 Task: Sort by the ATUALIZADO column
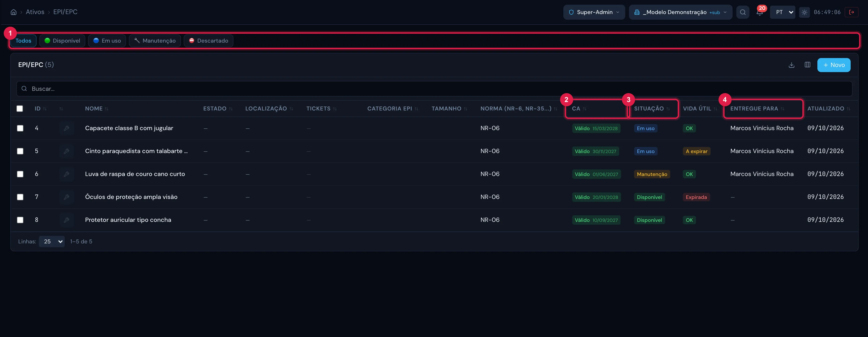829,109
